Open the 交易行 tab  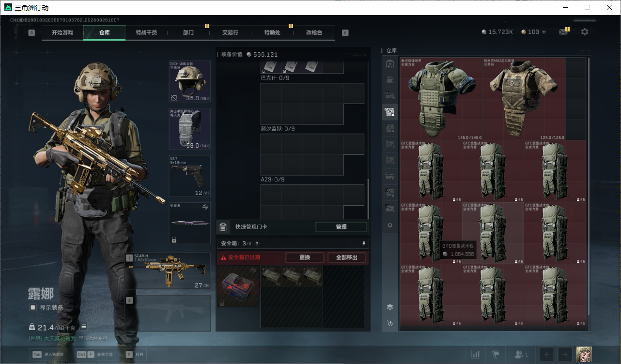point(230,32)
